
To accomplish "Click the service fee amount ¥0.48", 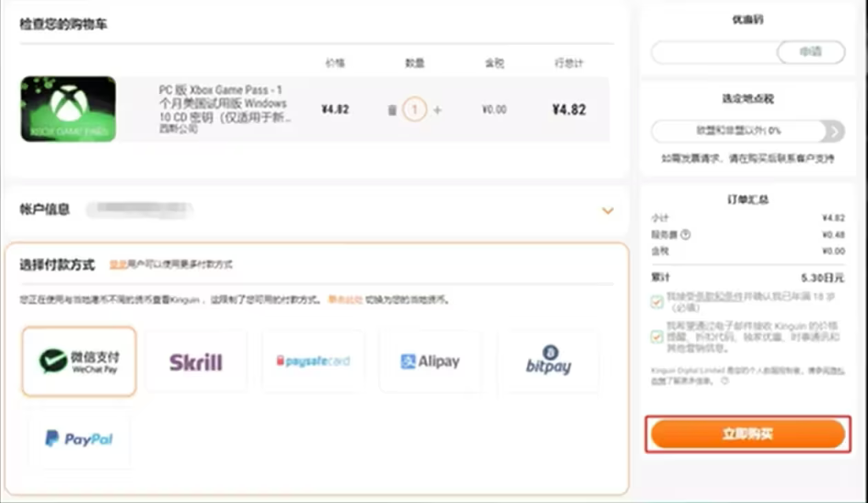I will pos(833,234).
